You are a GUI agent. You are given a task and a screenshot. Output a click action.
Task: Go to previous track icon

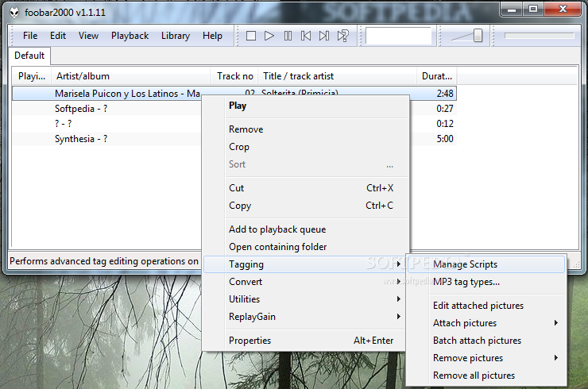pos(306,36)
